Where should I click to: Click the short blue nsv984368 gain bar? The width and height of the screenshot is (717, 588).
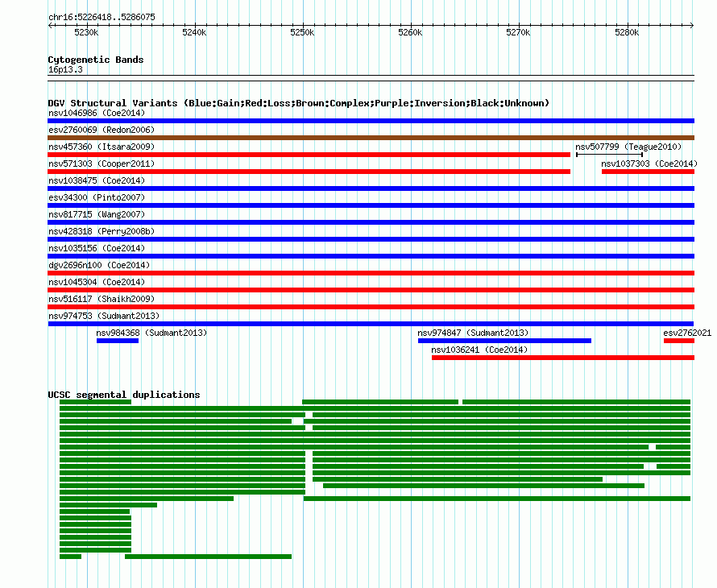click(118, 341)
